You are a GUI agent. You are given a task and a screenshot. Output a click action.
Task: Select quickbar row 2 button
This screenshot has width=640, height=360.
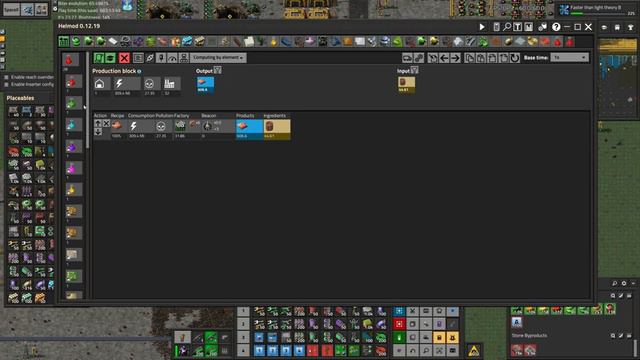(243, 324)
